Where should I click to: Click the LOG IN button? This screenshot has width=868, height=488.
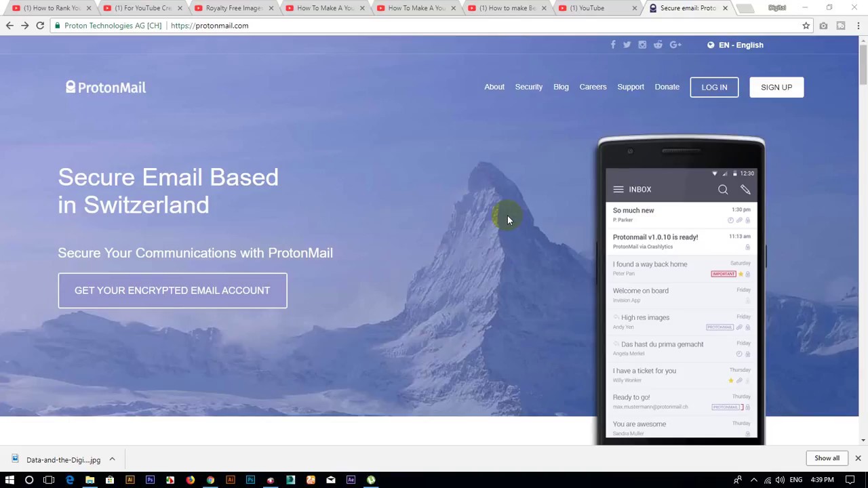coord(714,87)
